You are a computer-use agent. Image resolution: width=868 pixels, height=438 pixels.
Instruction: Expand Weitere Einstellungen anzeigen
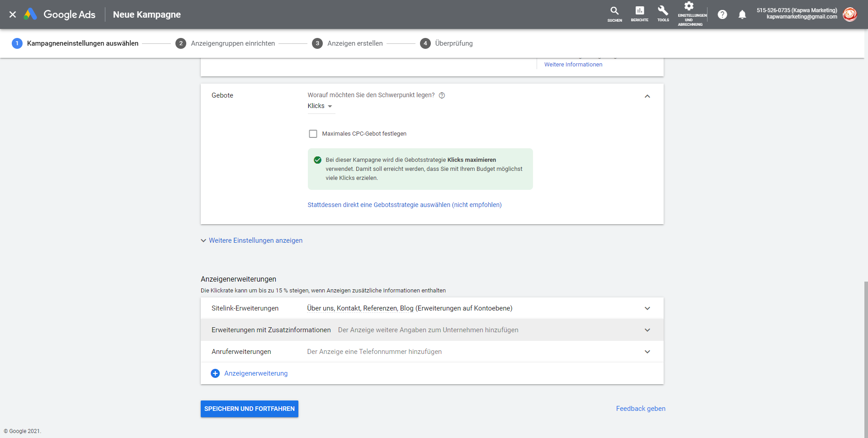click(251, 240)
